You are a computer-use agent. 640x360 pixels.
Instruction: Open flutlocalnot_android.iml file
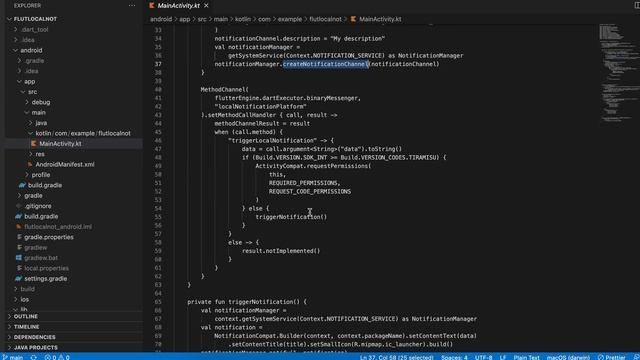click(58, 227)
